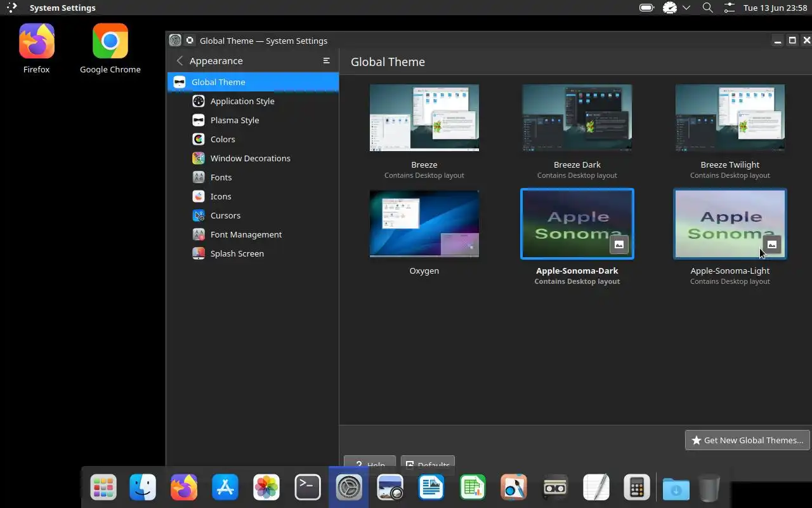
Task: Open the sliders control icon in top bar
Action: 730,8
